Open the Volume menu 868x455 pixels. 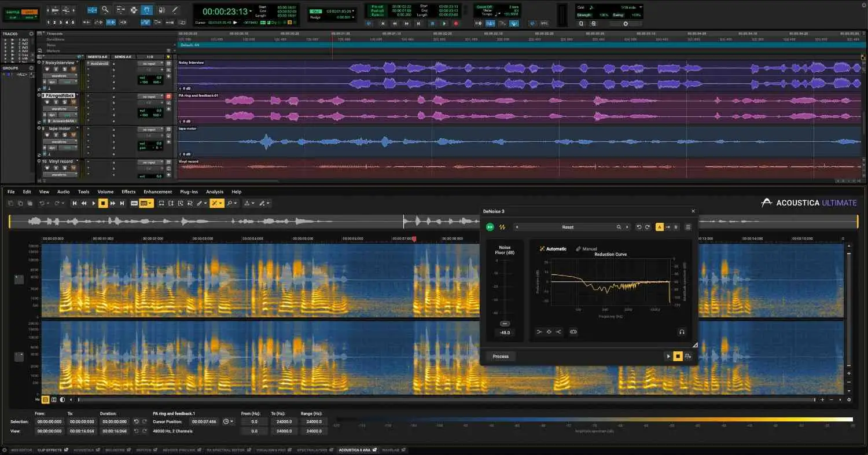105,192
